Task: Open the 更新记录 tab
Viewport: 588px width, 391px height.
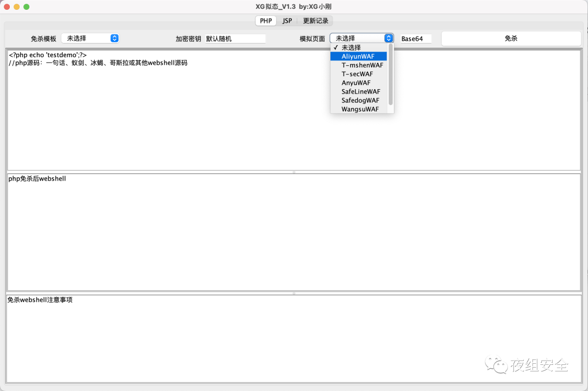Action: 315,21
